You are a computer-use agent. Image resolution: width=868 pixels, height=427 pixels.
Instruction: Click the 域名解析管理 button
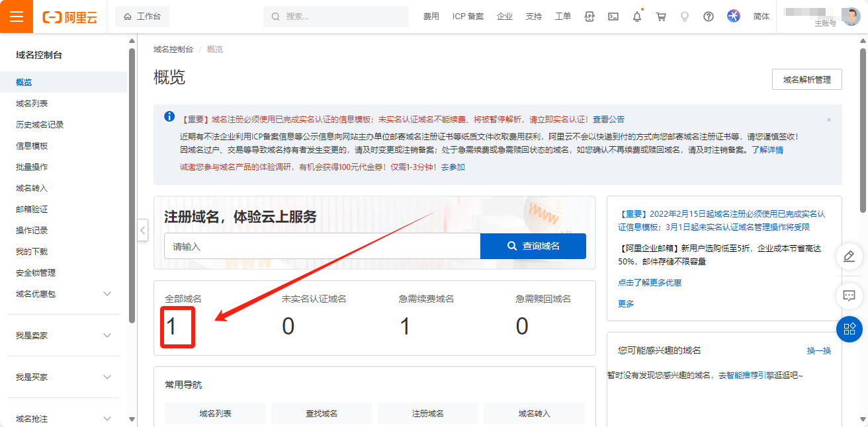click(806, 79)
